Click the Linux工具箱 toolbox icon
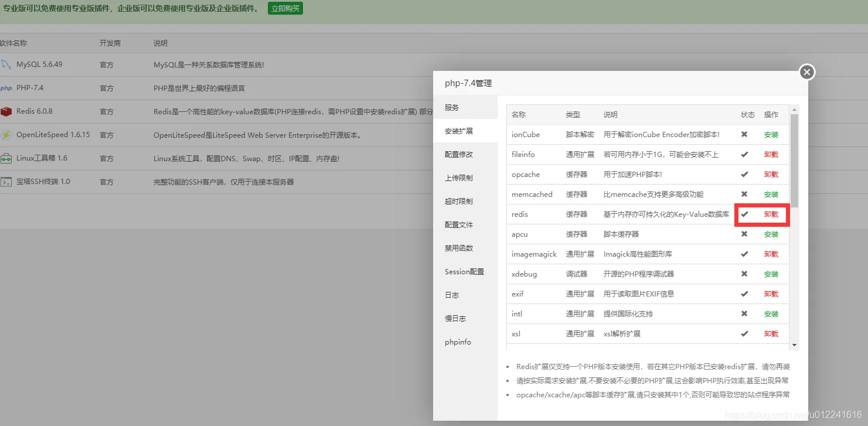868x426 pixels. click(6, 158)
